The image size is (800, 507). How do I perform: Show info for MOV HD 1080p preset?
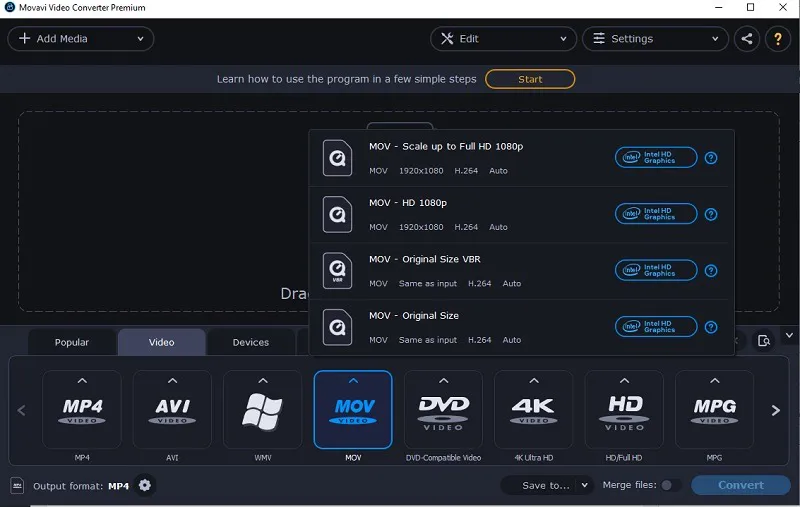pos(711,214)
